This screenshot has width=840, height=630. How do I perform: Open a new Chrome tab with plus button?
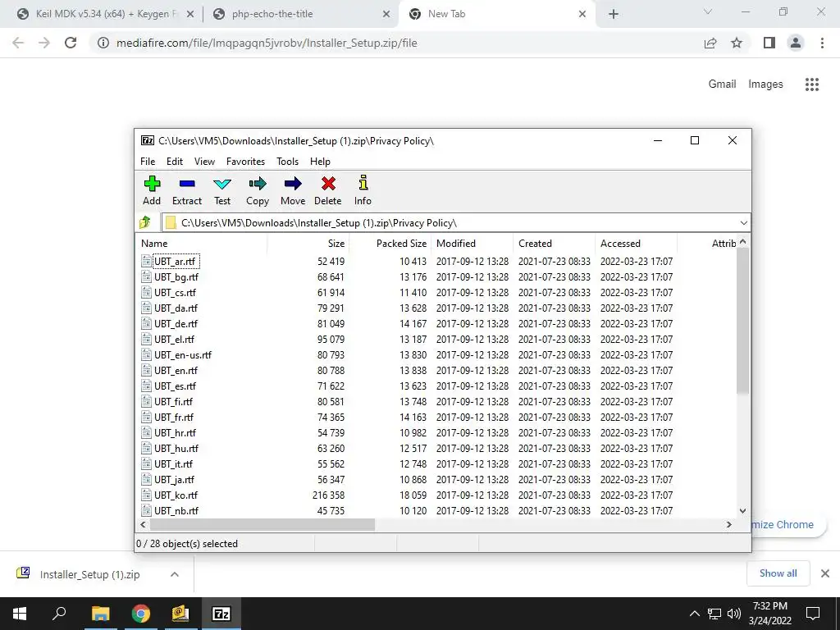point(614,14)
